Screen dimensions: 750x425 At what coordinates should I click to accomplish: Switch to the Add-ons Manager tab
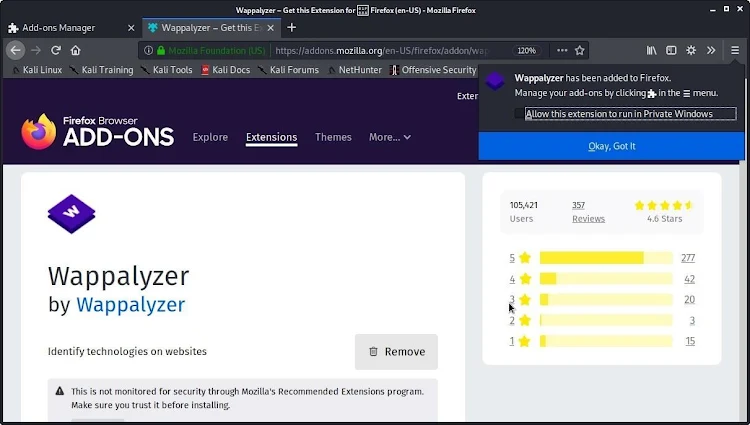click(71, 28)
